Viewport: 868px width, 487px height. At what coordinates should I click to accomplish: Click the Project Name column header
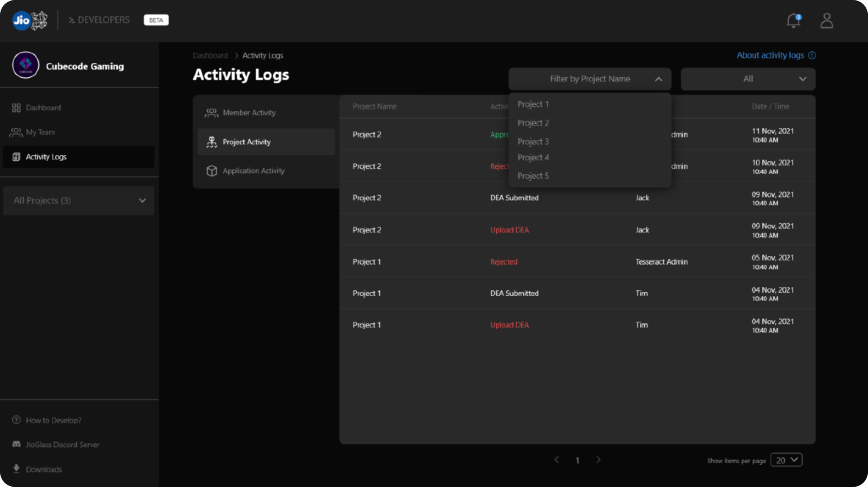click(x=374, y=106)
